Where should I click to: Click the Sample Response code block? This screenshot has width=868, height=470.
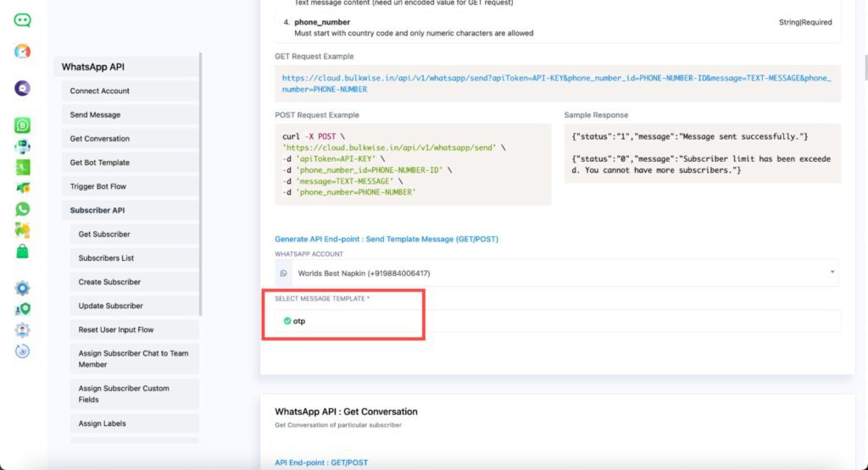click(x=703, y=153)
